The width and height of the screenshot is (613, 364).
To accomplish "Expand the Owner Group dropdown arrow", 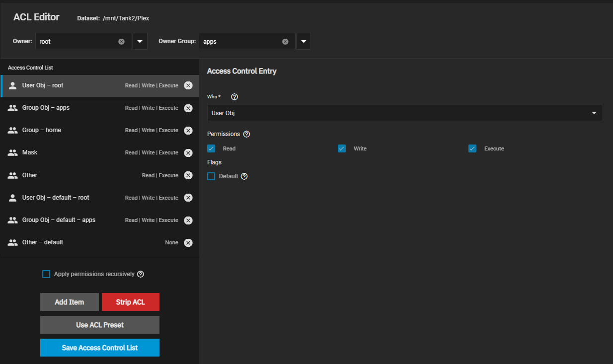I will click(304, 42).
